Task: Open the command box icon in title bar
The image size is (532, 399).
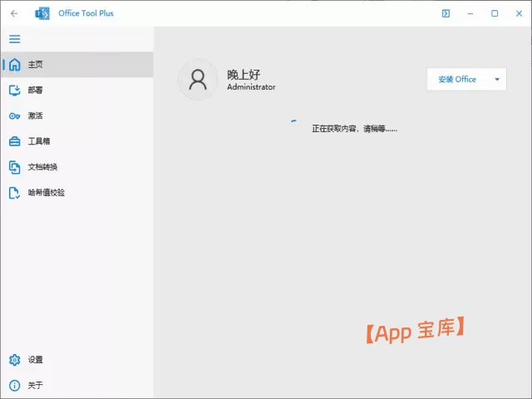Action: pyautogui.click(x=446, y=13)
